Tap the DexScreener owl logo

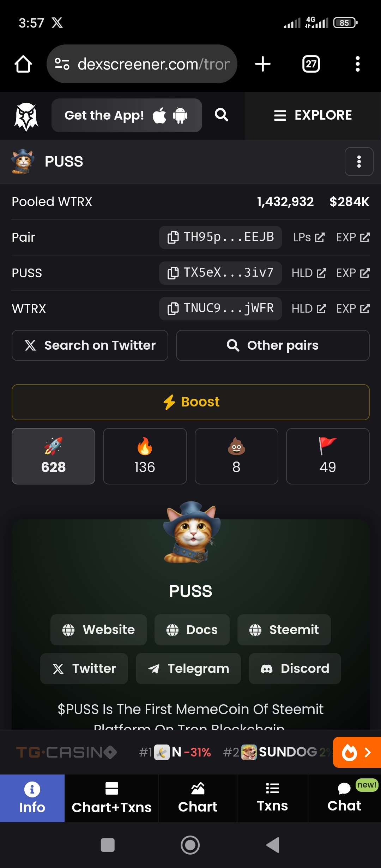coord(26,116)
